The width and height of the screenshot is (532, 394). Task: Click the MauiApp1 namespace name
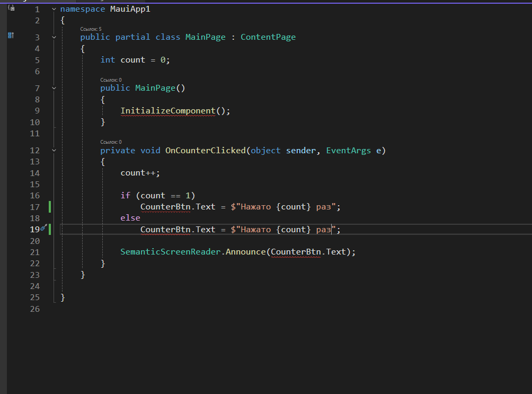(x=130, y=9)
